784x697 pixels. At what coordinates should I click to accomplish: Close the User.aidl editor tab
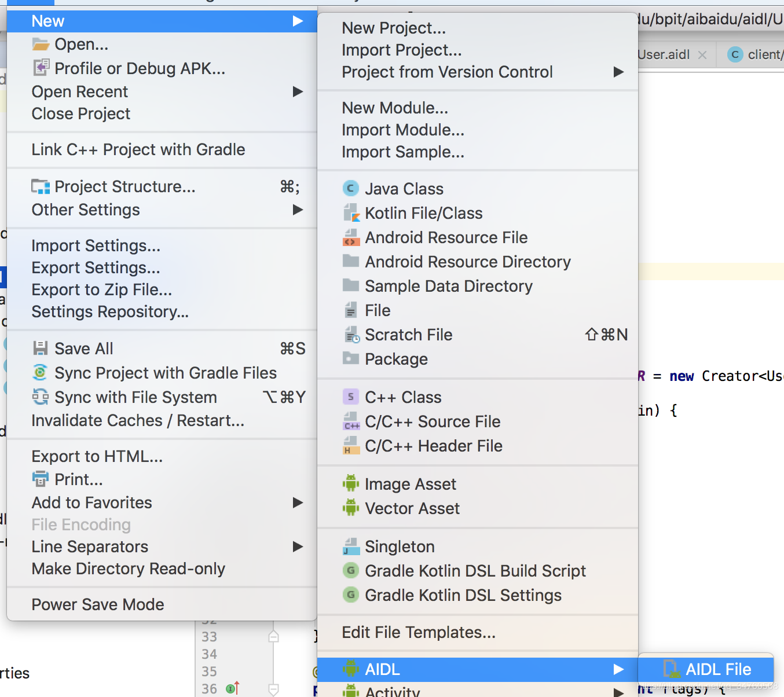[702, 54]
